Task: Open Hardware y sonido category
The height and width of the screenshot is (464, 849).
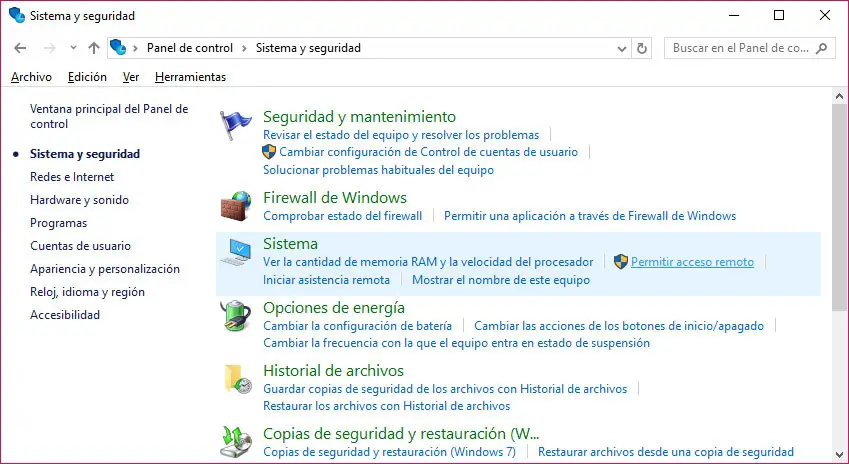Action: click(x=80, y=200)
